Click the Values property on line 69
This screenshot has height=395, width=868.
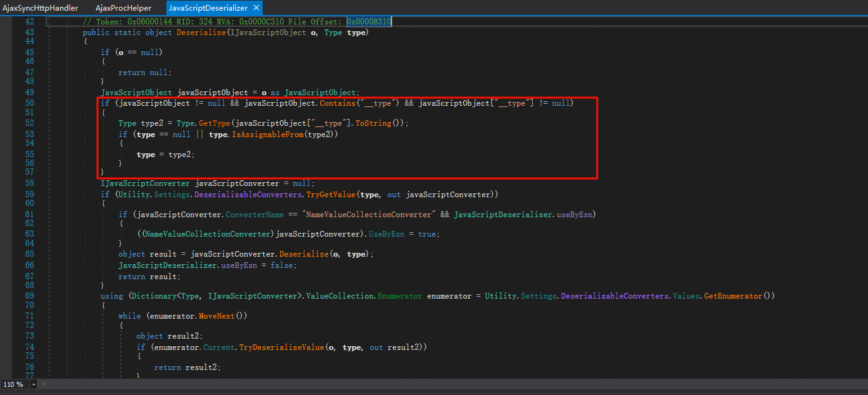pyautogui.click(x=686, y=295)
